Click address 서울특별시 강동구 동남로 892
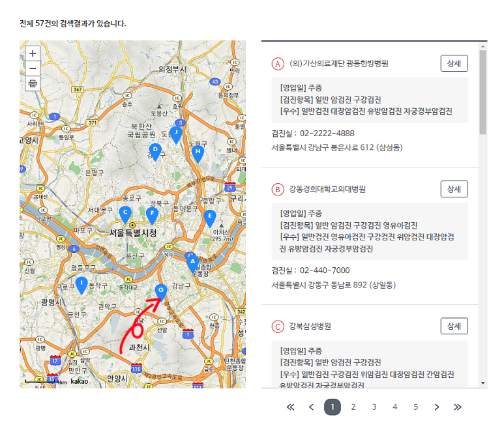The height and width of the screenshot is (447, 504). [334, 285]
